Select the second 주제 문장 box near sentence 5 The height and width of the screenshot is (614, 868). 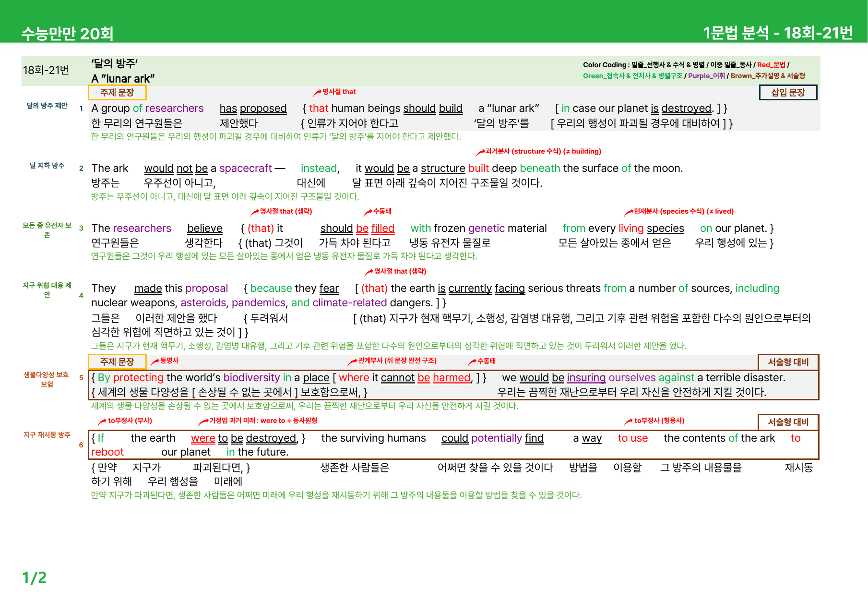coord(117,361)
